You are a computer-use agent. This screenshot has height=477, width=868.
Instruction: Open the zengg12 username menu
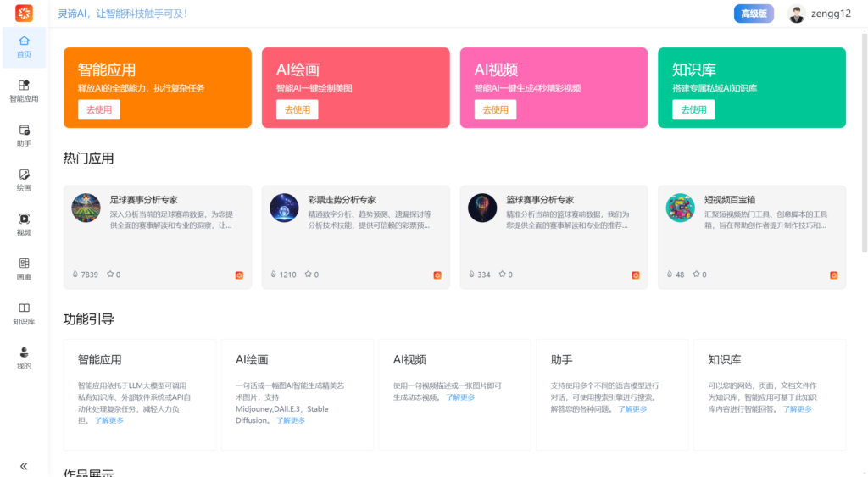[831, 14]
